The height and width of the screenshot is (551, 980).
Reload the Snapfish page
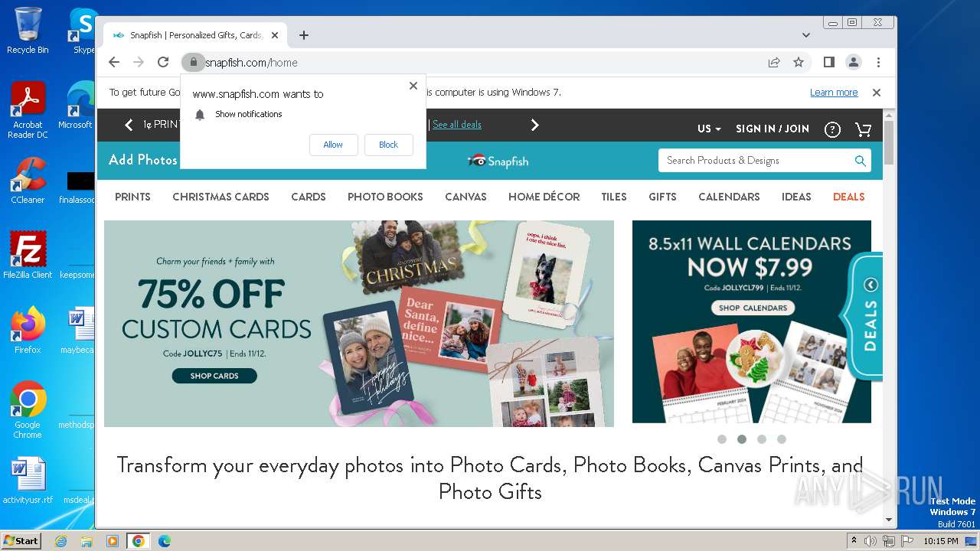(162, 62)
